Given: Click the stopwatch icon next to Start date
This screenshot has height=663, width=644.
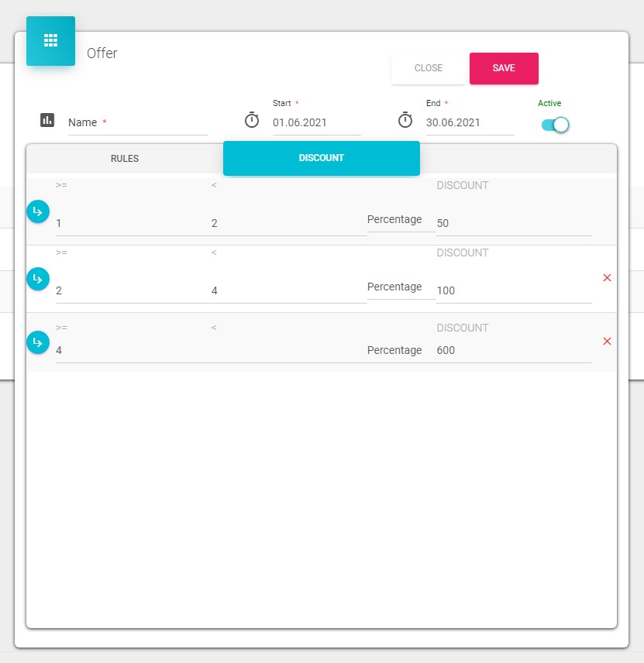Looking at the screenshot, I should click(252, 120).
